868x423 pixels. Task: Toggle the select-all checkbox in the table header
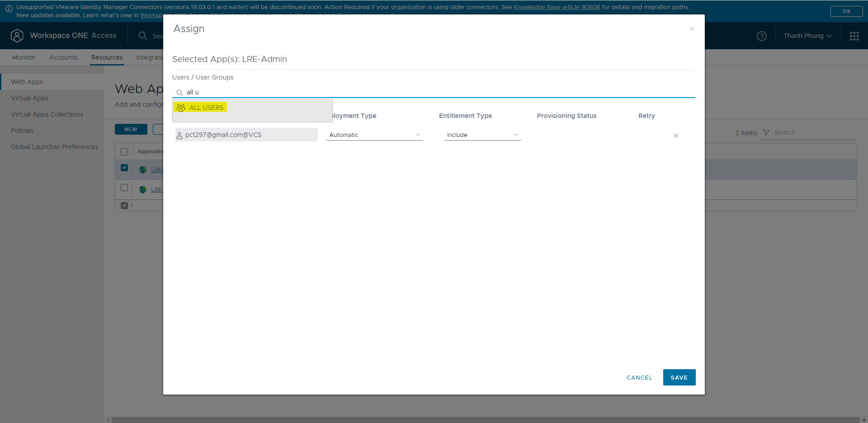tap(124, 151)
